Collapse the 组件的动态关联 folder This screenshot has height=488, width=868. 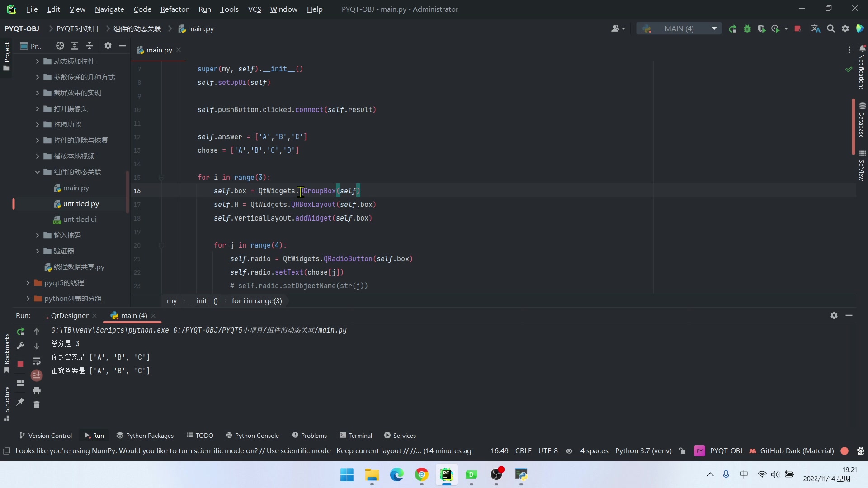coord(38,172)
